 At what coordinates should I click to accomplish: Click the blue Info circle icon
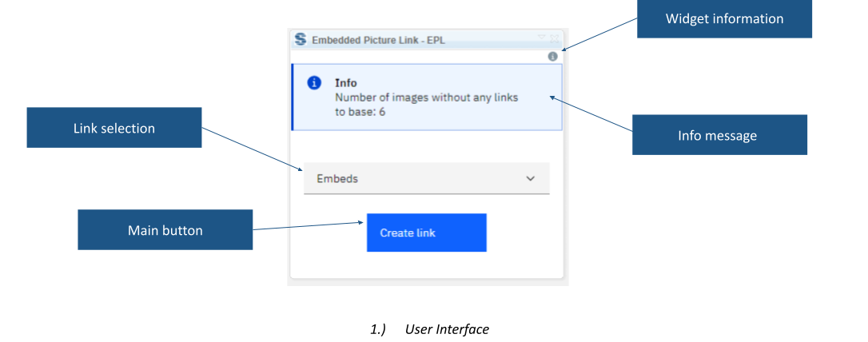(314, 83)
